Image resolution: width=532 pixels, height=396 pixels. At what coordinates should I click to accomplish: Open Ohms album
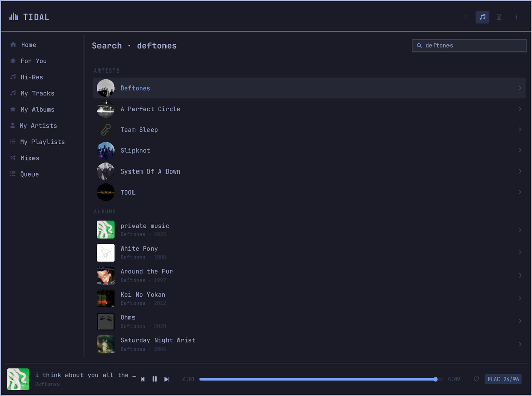pos(309,321)
